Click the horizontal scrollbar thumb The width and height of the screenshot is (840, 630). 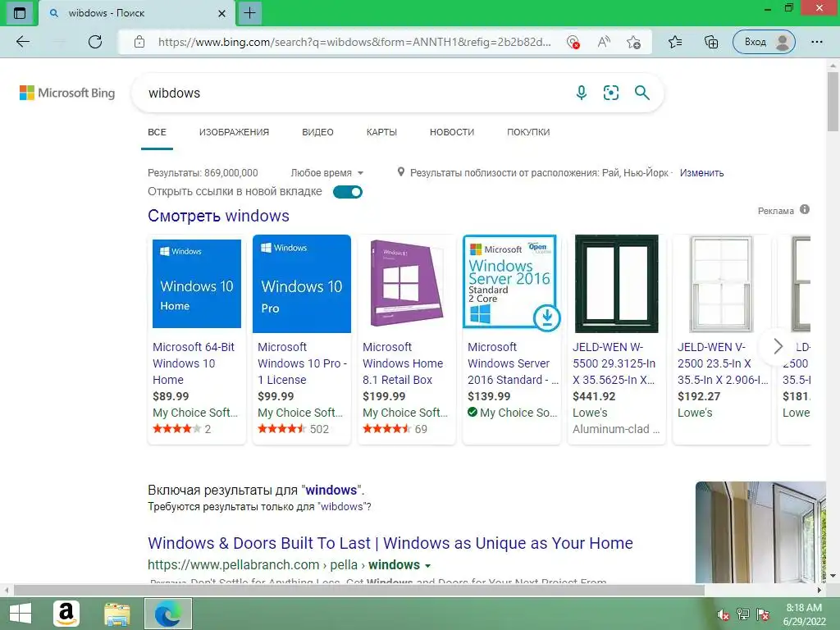coord(359,591)
